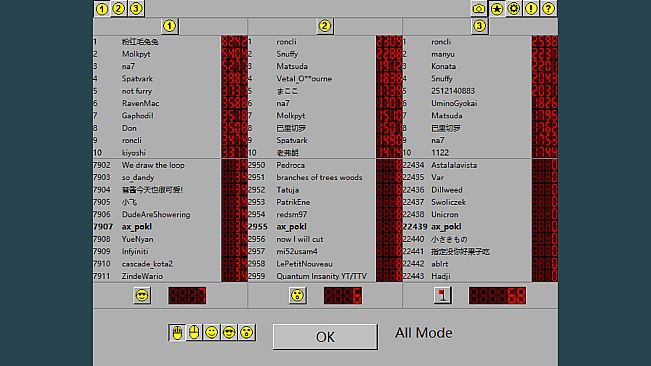651x366 pixels.
Task: Select the ax_pokl row ranked 7907
Action: (x=170, y=227)
